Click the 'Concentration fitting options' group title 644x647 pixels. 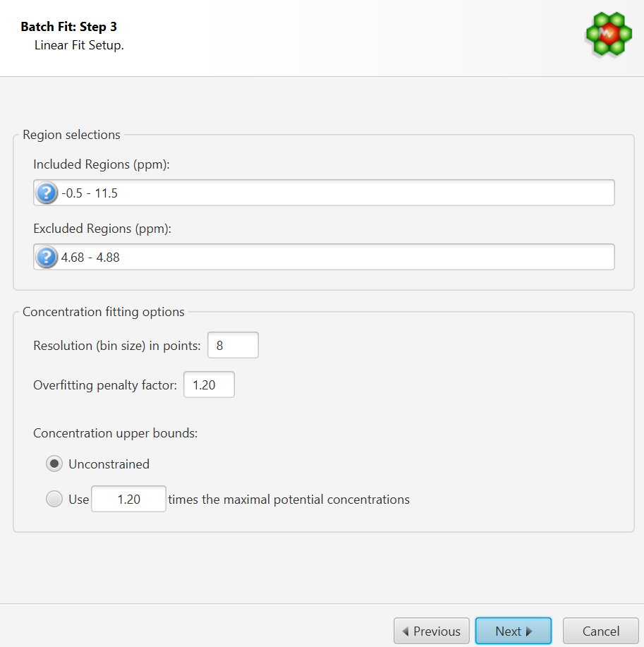[104, 312]
